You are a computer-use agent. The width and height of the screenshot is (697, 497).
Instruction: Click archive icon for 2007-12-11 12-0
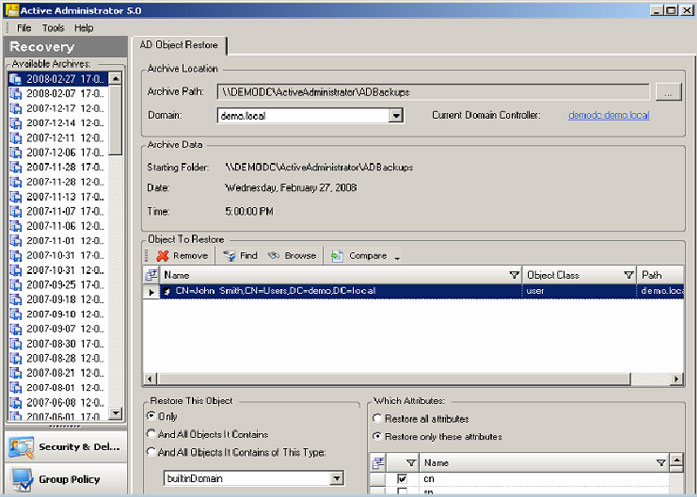click(x=16, y=138)
